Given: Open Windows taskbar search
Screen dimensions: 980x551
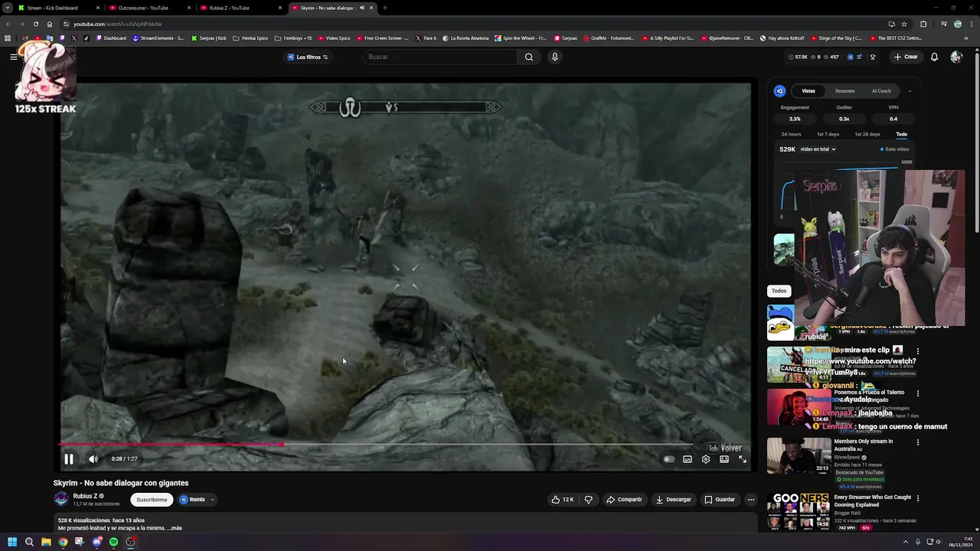Looking at the screenshot, I should [29, 542].
